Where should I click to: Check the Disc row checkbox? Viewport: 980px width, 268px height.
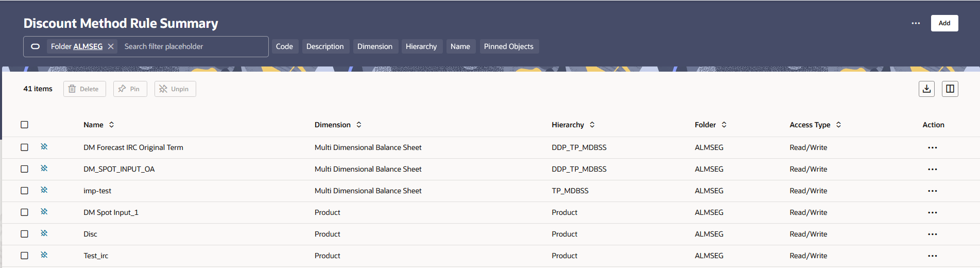[24, 234]
